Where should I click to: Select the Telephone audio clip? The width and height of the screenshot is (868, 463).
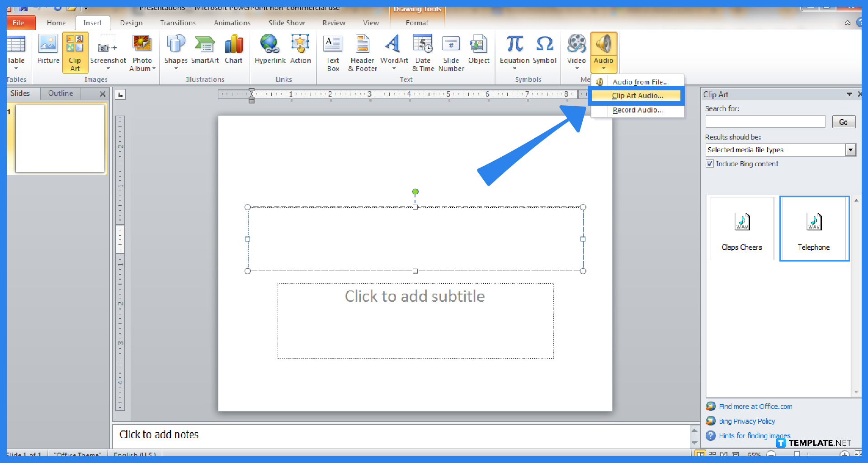pos(814,228)
